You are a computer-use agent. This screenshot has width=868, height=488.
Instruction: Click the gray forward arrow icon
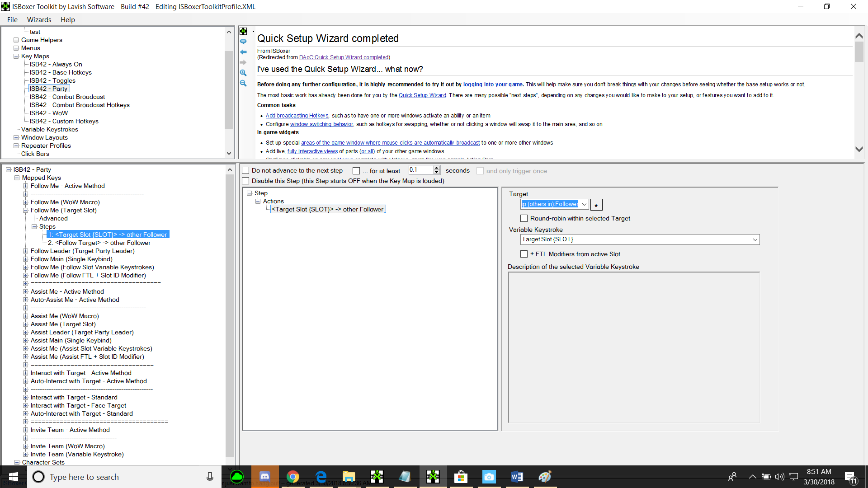pyautogui.click(x=243, y=62)
